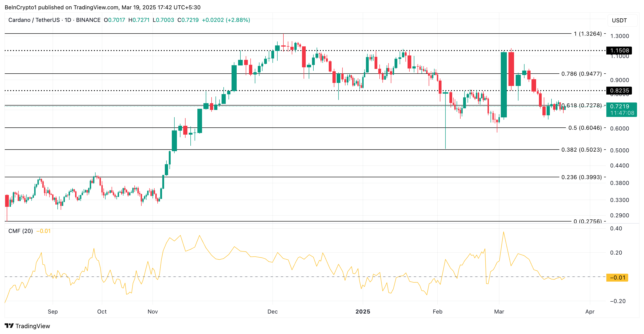Click the Mar label on time axis

[499, 311]
